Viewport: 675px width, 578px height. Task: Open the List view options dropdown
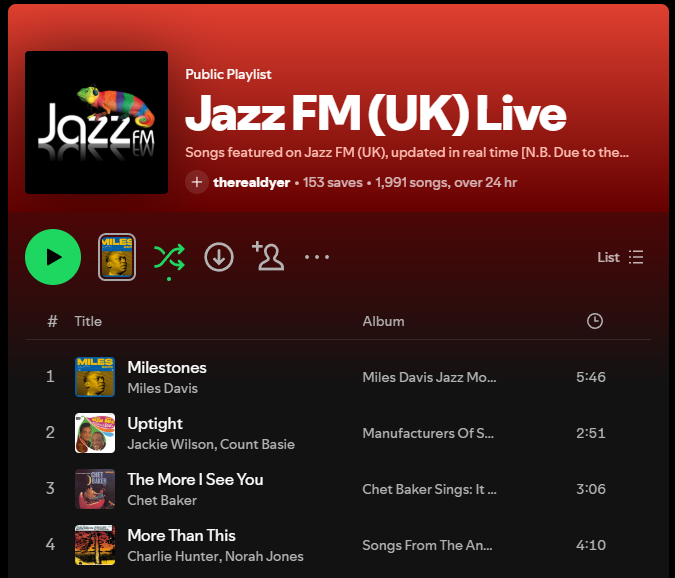[x=620, y=257]
